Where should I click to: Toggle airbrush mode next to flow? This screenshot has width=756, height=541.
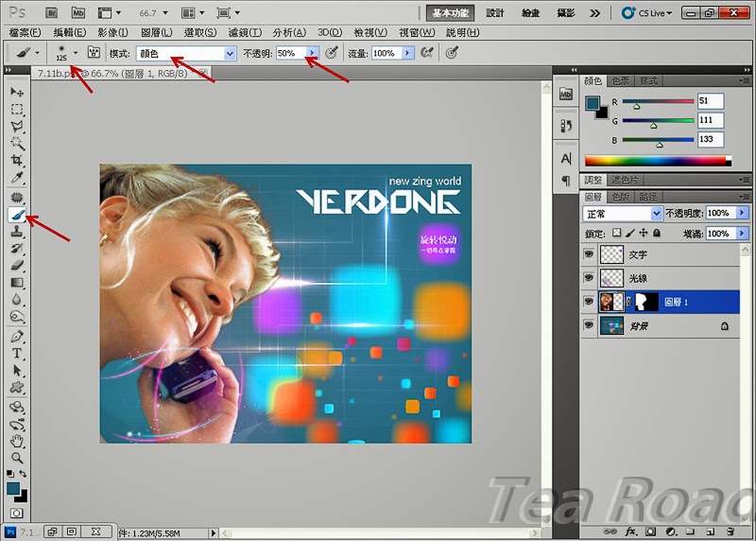[427, 53]
